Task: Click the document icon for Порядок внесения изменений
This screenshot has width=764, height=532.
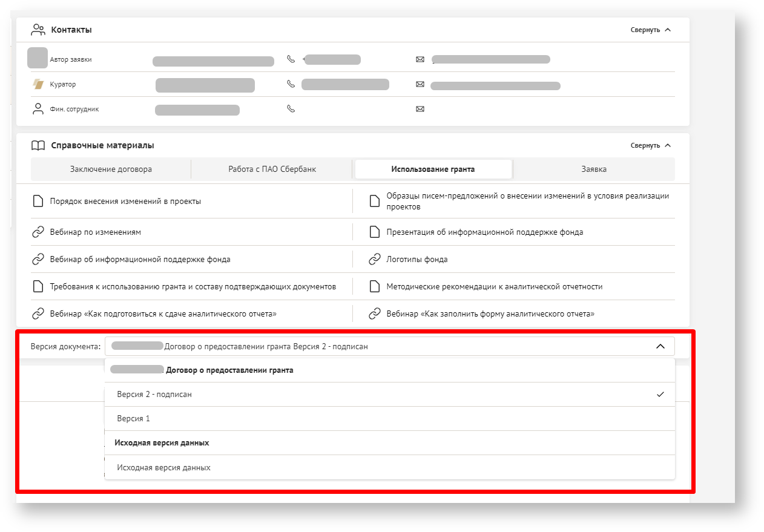Action: [x=38, y=202]
